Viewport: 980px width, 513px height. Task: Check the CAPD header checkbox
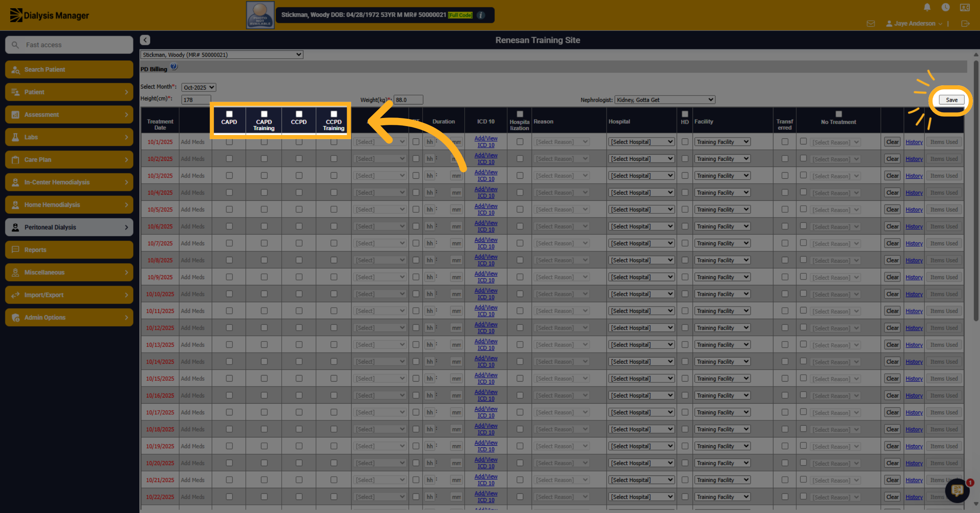(229, 114)
